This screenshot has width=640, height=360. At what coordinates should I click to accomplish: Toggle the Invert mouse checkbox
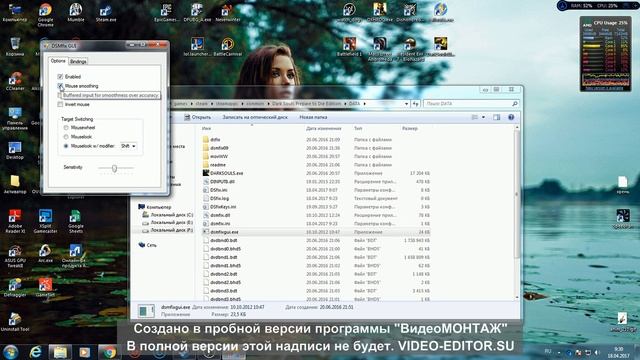(60, 104)
